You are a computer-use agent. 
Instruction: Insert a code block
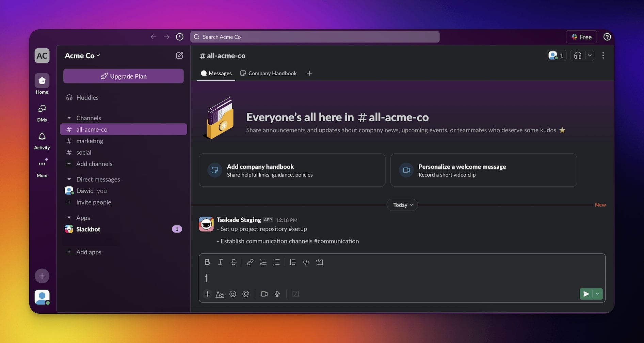(x=319, y=262)
